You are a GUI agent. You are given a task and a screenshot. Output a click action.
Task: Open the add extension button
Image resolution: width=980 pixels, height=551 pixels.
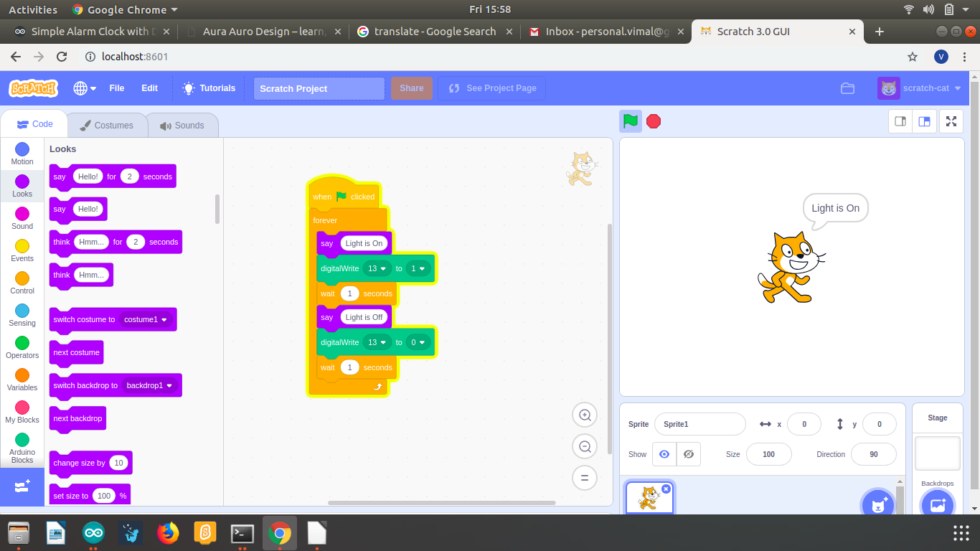(x=22, y=486)
